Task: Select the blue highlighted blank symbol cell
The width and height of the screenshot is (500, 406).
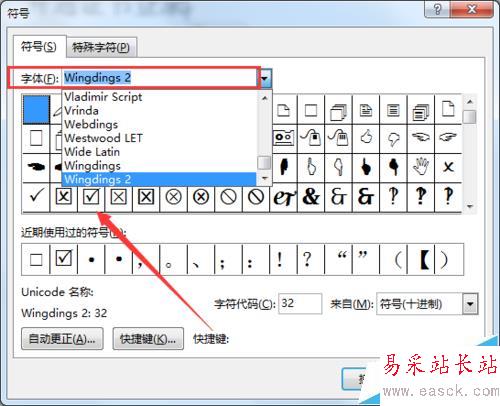Action: [x=36, y=110]
